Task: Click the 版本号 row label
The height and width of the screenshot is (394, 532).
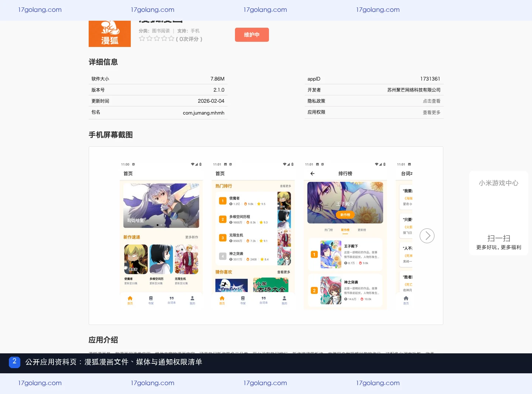Action: pos(98,90)
